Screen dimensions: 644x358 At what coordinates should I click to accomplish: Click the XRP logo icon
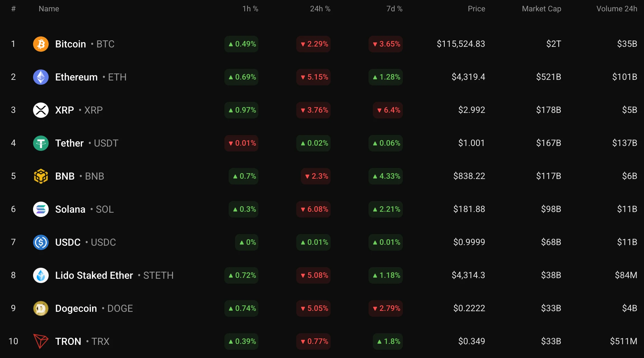(x=41, y=110)
